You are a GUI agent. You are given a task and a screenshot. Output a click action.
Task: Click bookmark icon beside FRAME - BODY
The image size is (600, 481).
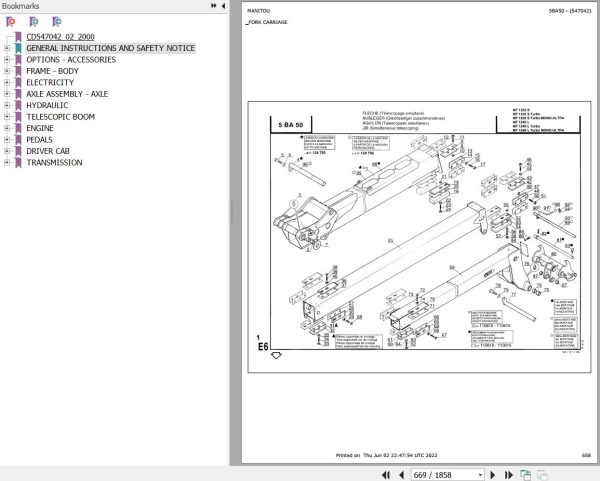pos(18,71)
